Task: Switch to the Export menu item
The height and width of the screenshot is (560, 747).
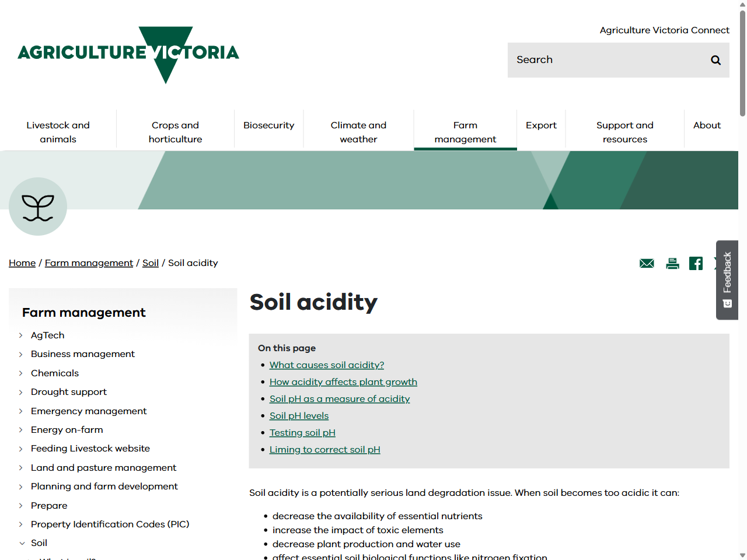Action: pos(541,125)
